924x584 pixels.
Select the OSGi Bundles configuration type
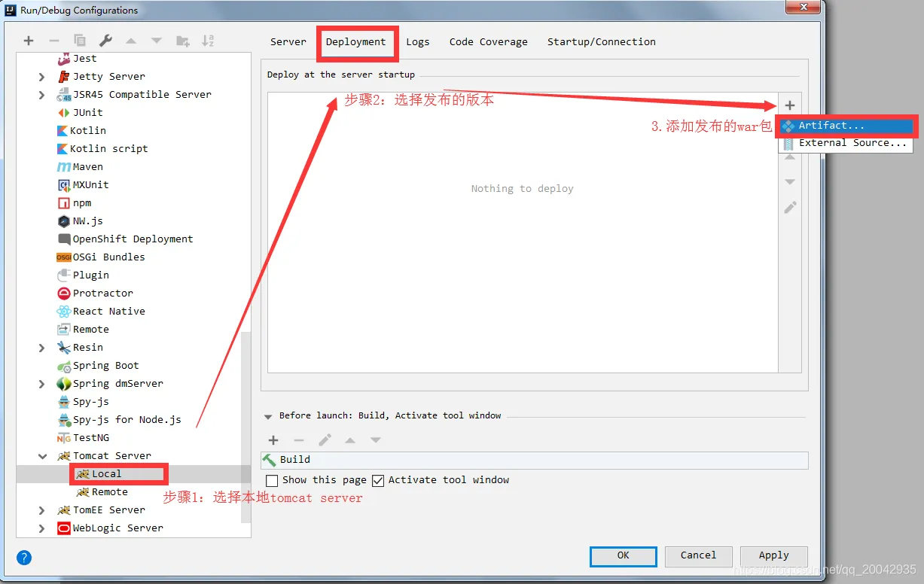point(102,257)
